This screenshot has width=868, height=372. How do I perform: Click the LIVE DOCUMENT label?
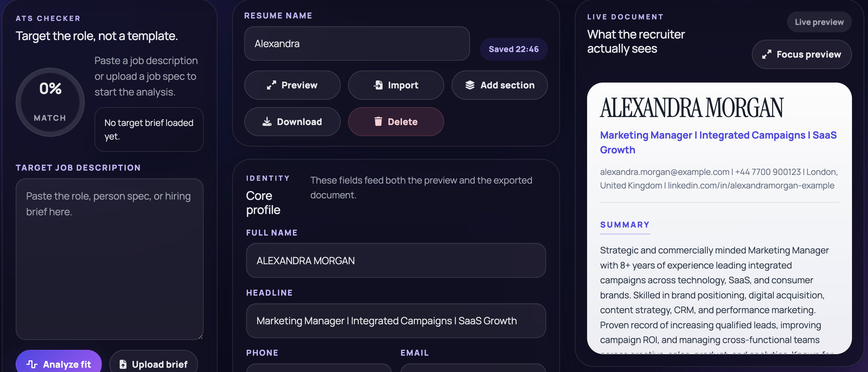point(625,17)
